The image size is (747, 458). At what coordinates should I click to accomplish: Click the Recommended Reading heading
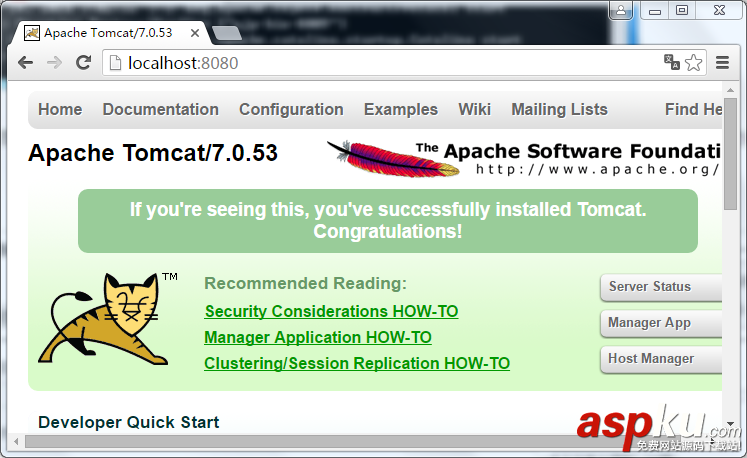click(305, 284)
